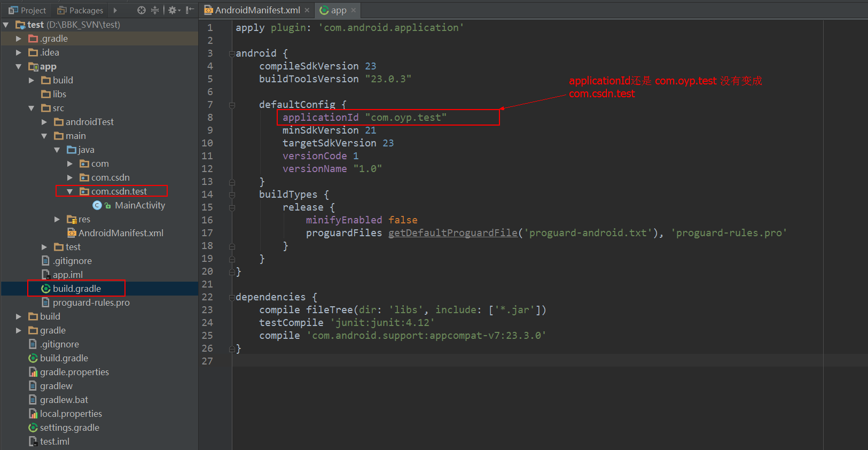
Task: Fold the defaultConfig block gutter marker
Action: 232,105
